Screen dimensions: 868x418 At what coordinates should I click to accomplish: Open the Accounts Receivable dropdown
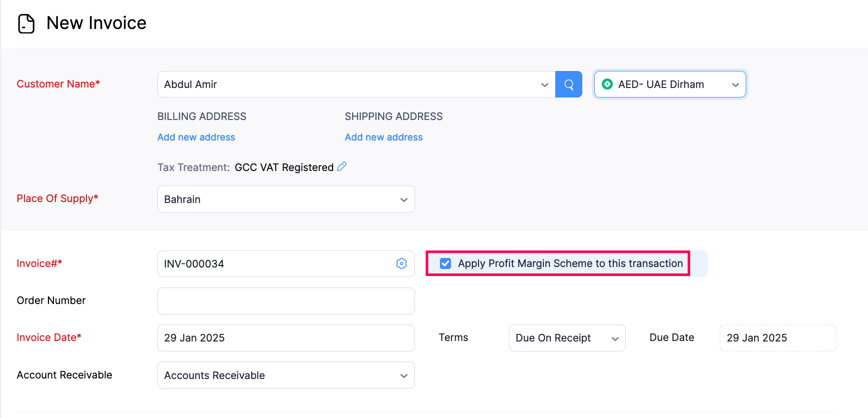coord(286,375)
